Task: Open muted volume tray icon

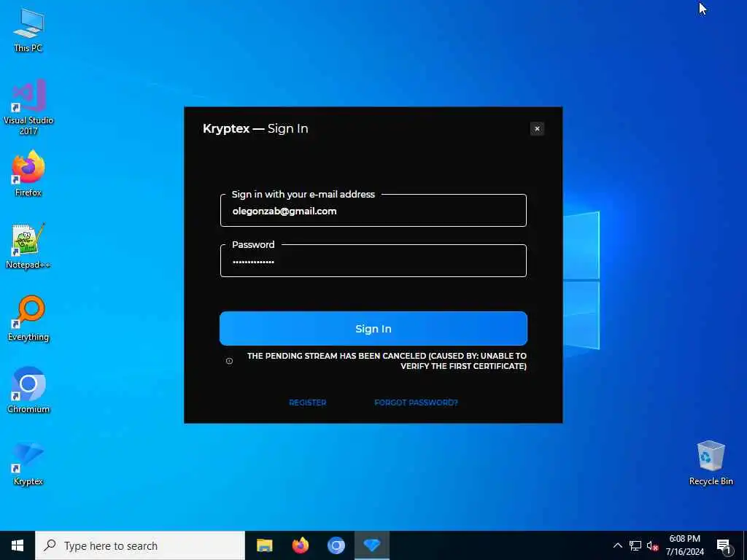Action: 652,545
